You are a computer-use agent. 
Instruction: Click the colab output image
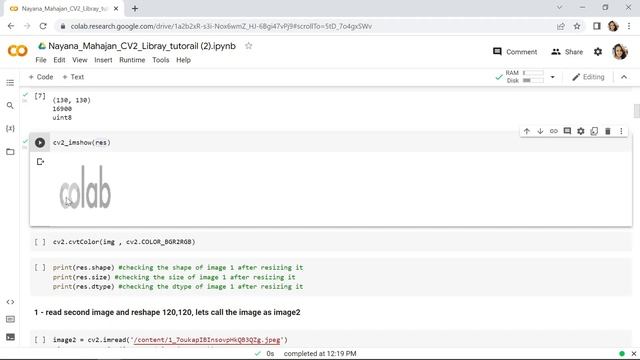[85, 187]
